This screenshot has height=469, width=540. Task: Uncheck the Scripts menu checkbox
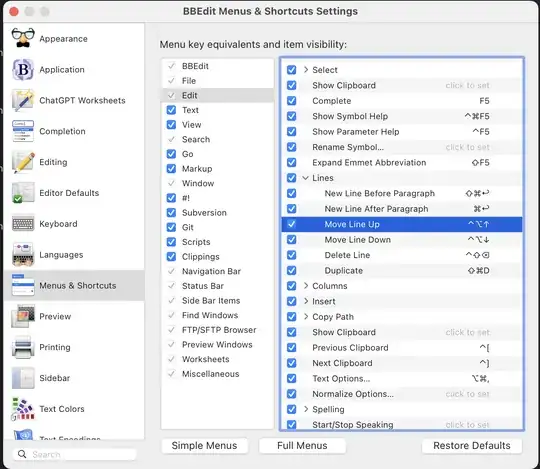171,242
